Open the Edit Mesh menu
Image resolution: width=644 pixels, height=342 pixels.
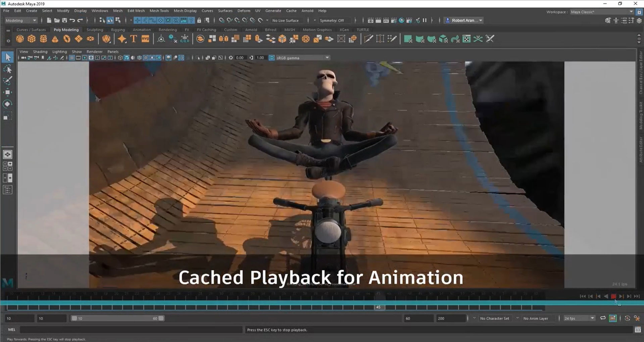136,11
